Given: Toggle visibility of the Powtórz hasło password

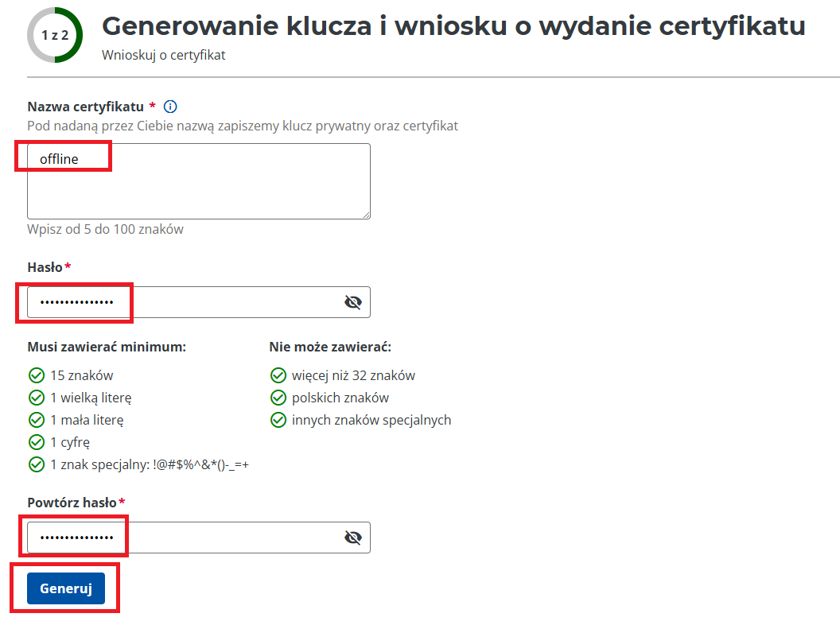Looking at the screenshot, I should [353, 538].
